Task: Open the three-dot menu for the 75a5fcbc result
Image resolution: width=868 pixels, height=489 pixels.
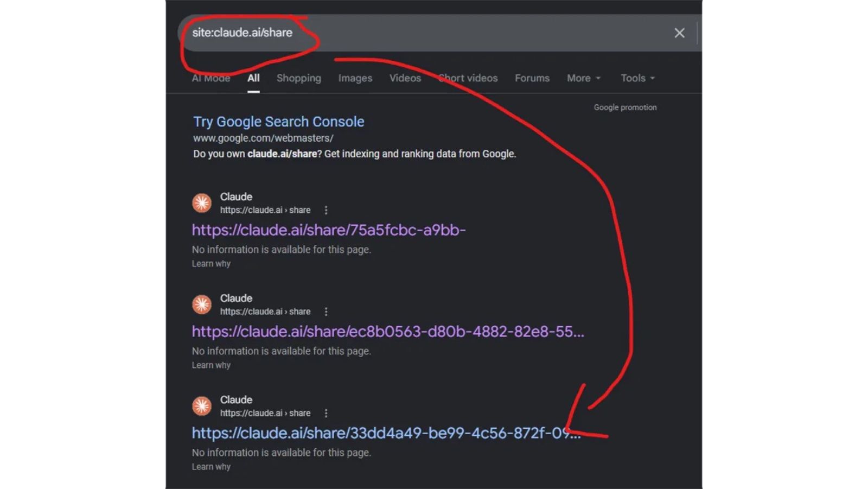Action: (326, 210)
